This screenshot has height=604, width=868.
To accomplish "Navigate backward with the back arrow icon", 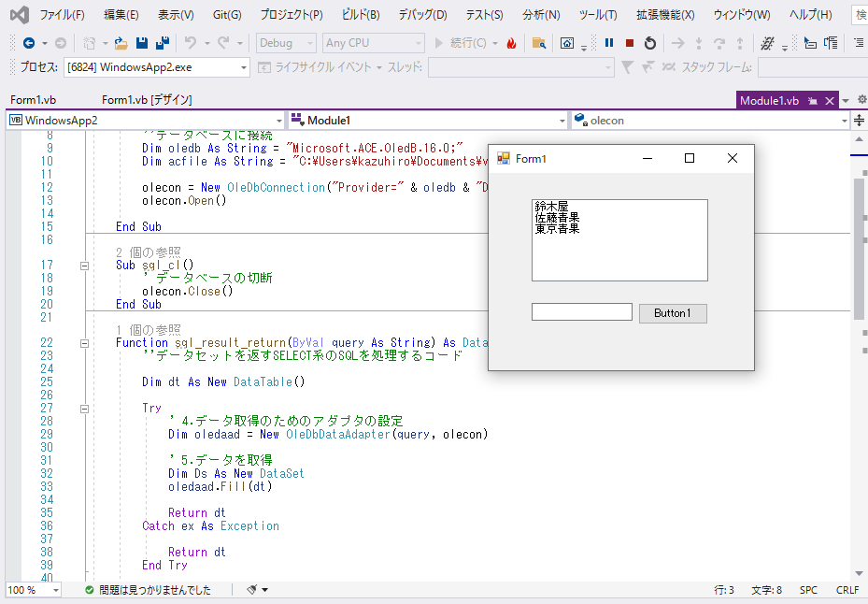I will [28, 43].
